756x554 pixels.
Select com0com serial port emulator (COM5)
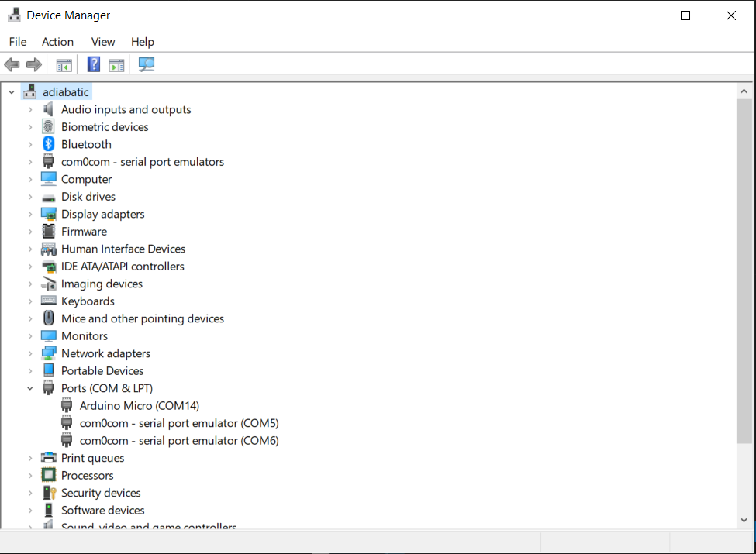(x=179, y=423)
